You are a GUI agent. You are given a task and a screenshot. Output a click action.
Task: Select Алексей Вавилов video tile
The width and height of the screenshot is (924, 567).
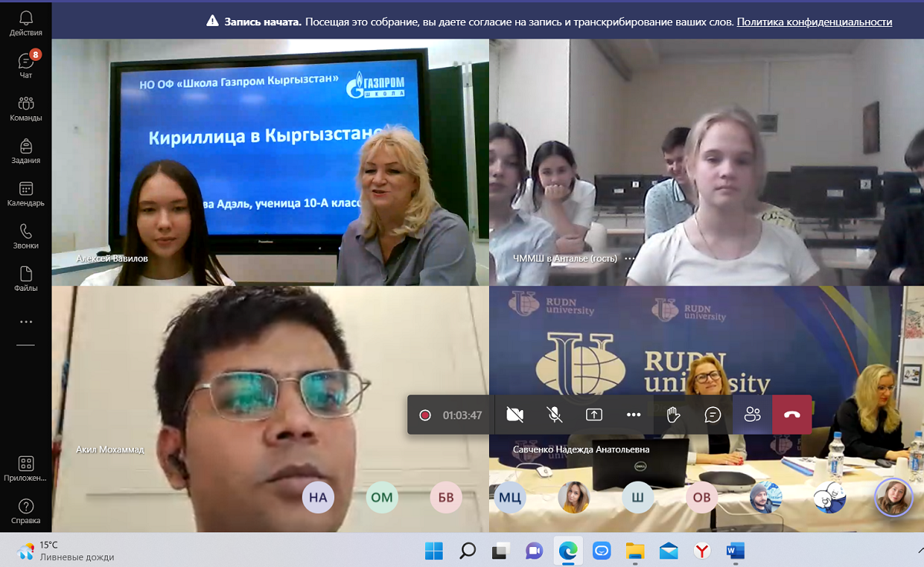(270, 162)
